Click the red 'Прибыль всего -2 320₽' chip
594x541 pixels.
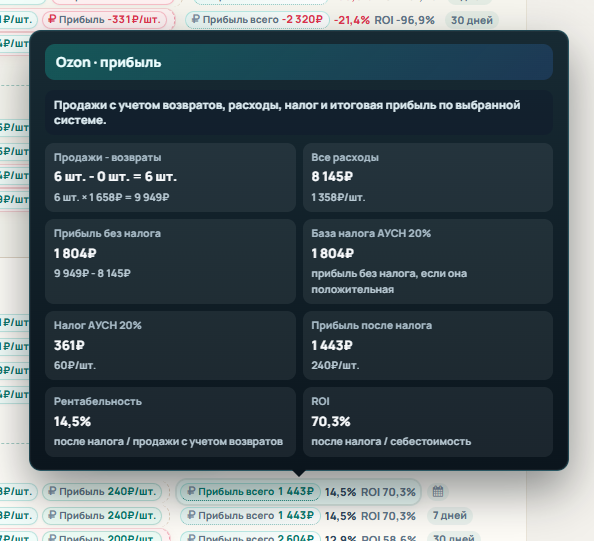[257, 19]
